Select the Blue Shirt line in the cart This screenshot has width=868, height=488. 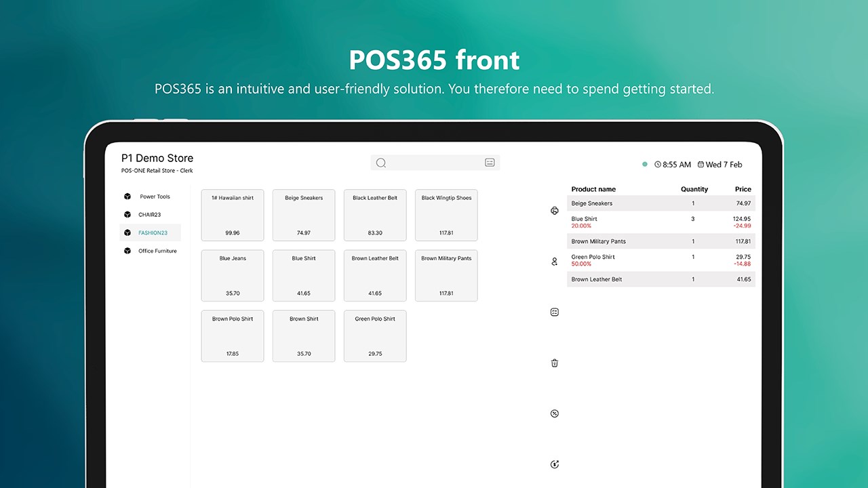(661, 222)
